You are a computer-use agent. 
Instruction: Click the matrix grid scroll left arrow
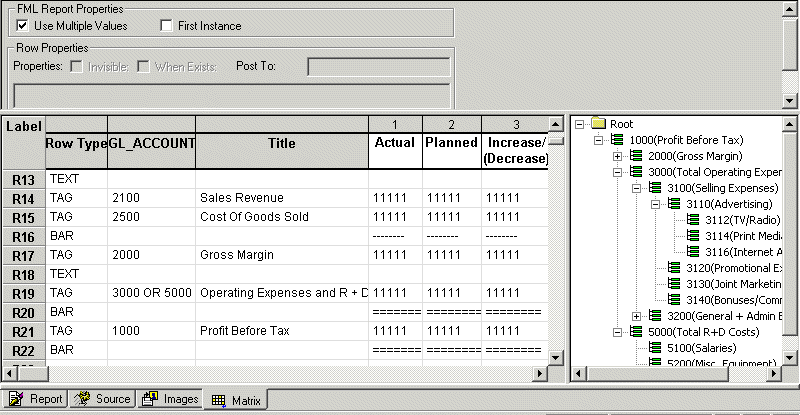10,374
